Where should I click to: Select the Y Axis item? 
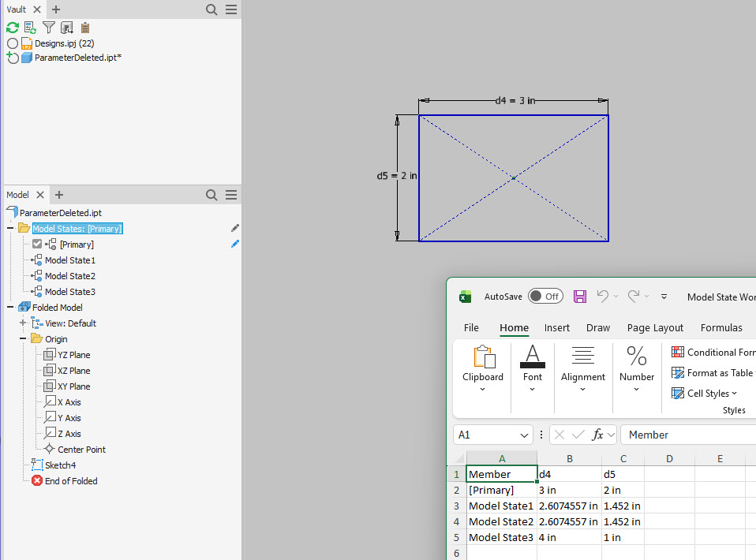point(69,418)
